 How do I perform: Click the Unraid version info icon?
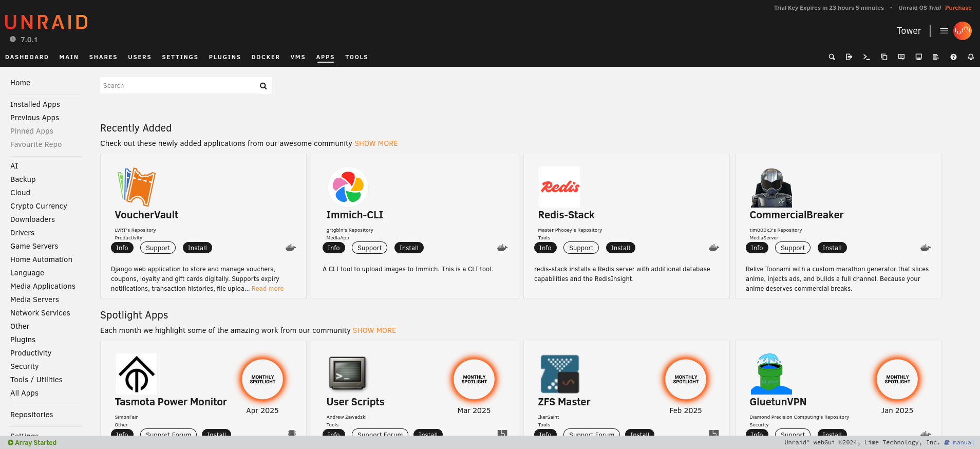coord(13,39)
